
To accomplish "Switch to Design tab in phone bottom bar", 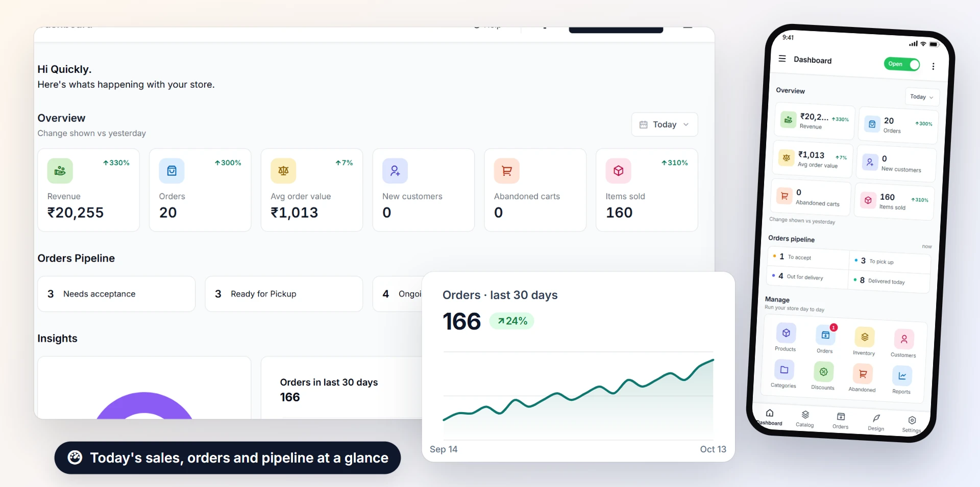I will tap(876, 423).
